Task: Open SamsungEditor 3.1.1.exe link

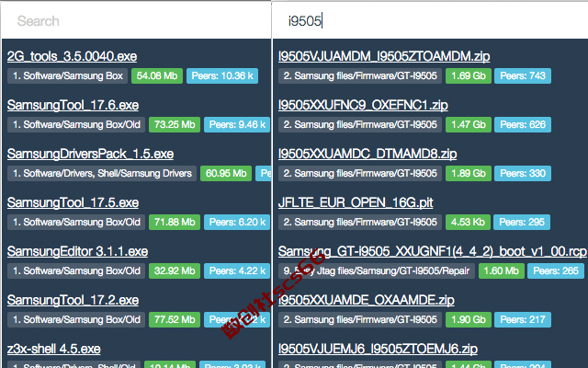Action: pos(77,251)
